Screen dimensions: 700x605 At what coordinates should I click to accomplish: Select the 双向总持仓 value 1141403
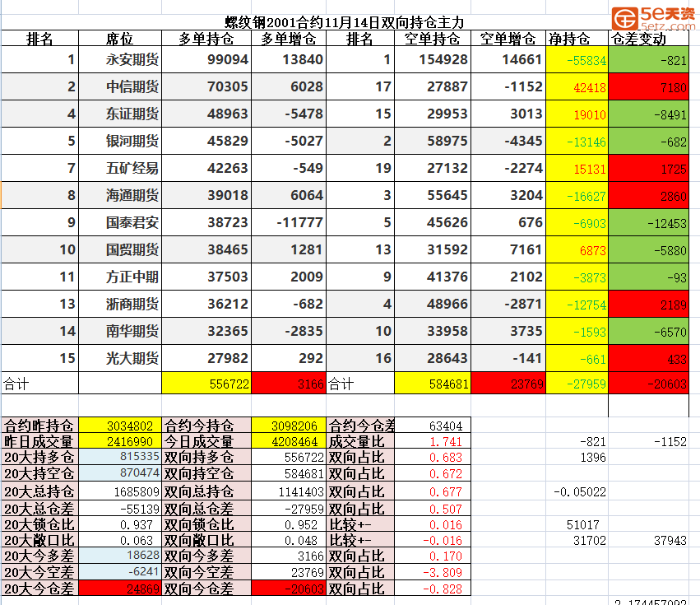coord(289,491)
